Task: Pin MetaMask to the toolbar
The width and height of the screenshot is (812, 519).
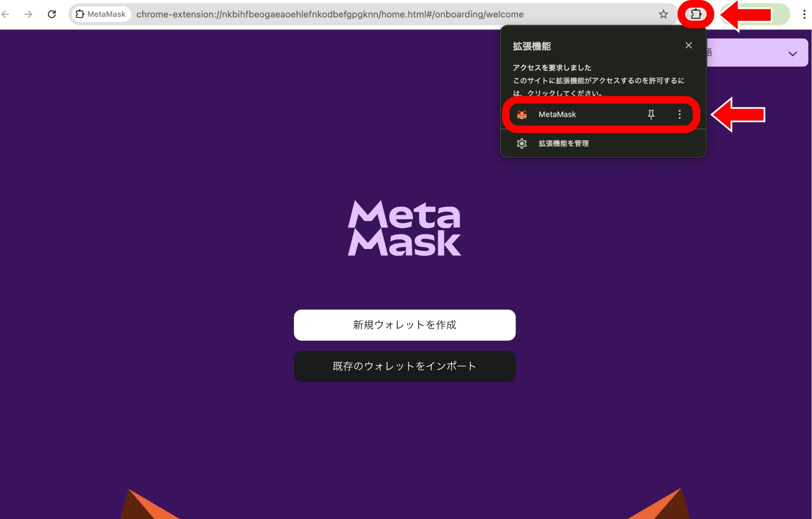Action: pos(651,114)
